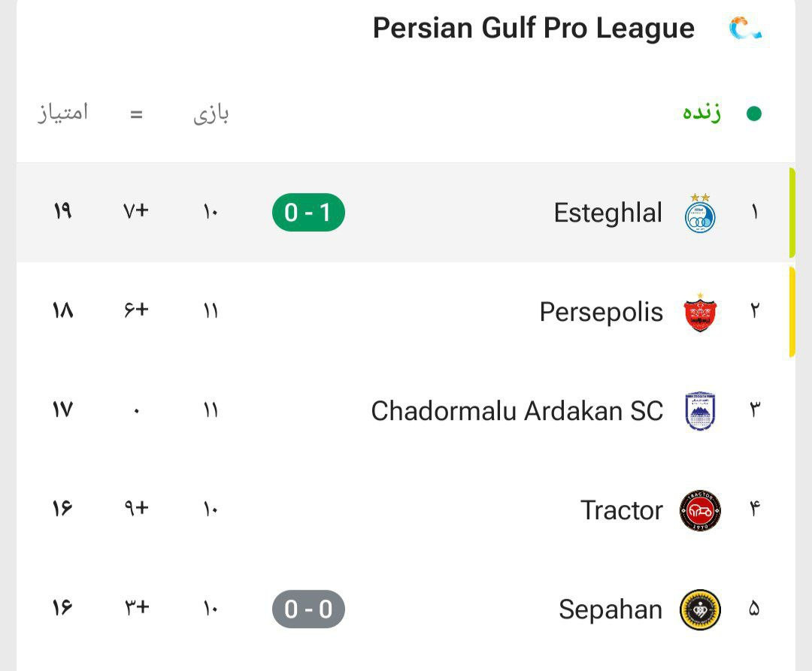The width and height of the screenshot is (812, 671).
Task: Sort by امتیاز points column header
Action: 62,112
